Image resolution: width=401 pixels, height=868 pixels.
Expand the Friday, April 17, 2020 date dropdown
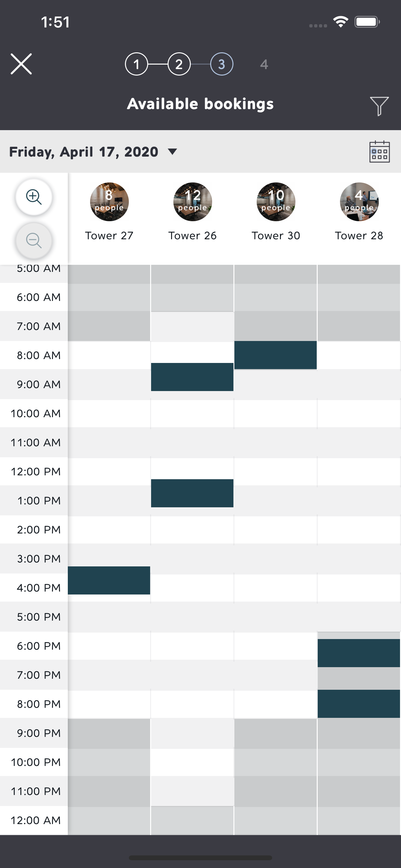tap(93, 152)
